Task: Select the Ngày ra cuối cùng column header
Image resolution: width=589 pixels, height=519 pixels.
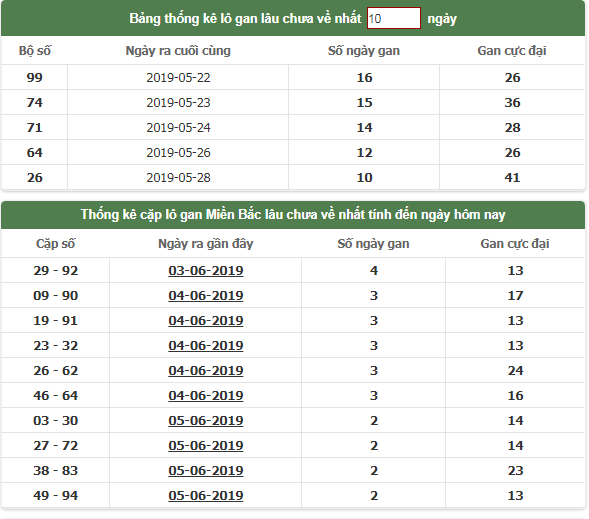Action: [178, 50]
